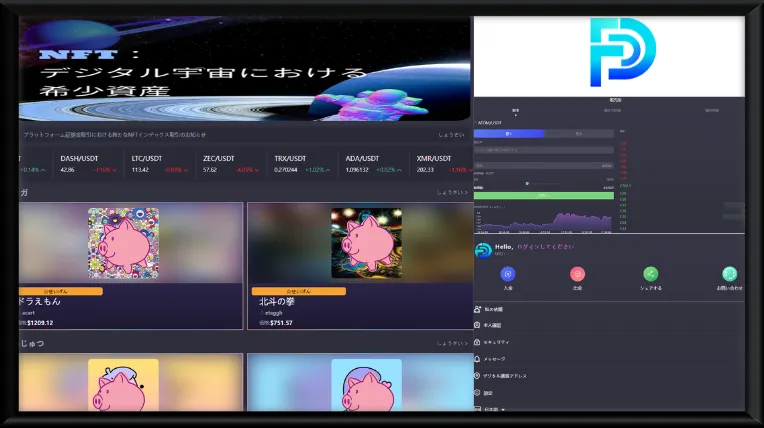The width and height of the screenshot is (764, 428).
Task: Select the blue Buy tab in trade panel
Action: point(509,133)
